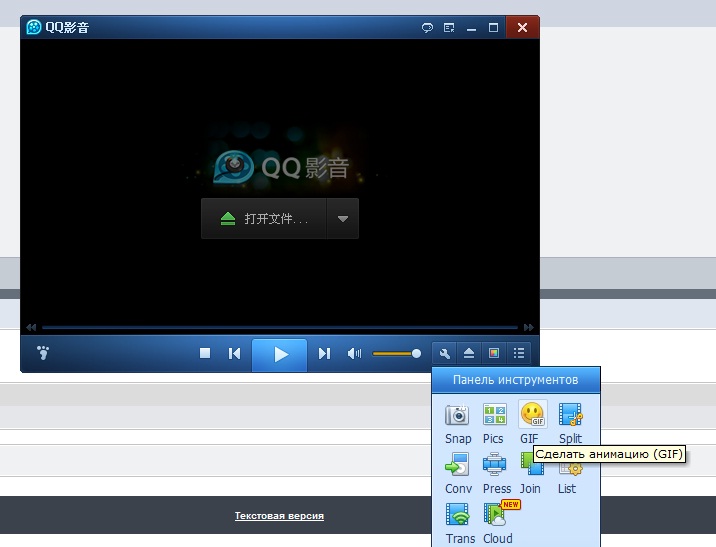Viewport: 716px width, 547px height.
Task: Click the eject open-file button
Action: click(468, 353)
